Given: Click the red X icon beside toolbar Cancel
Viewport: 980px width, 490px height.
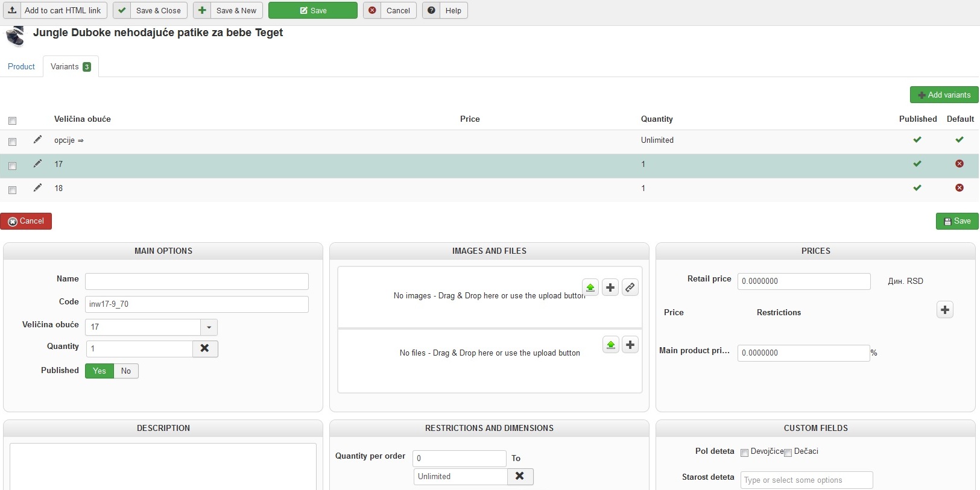Looking at the screenshot, I should (372, 10).
